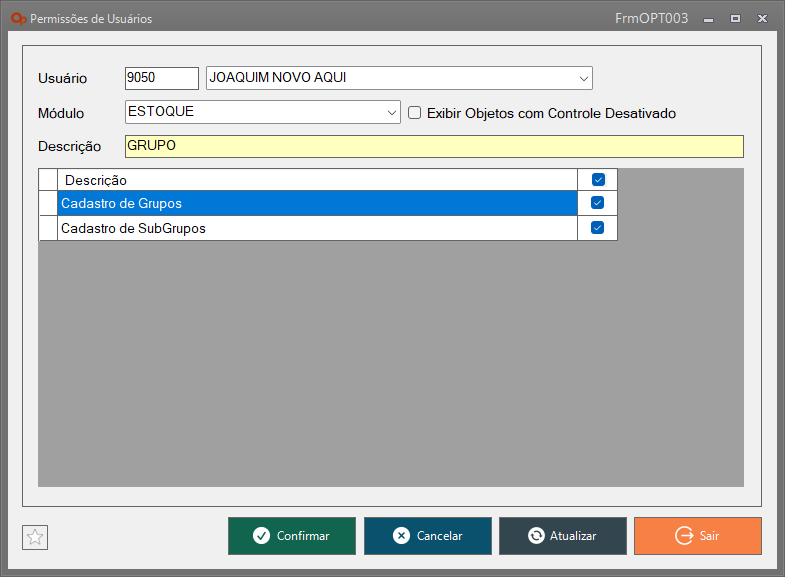Enable Exibir Objetos com Controle Desativado
Viewport: 785px width, 577px height.
point(415,113)
